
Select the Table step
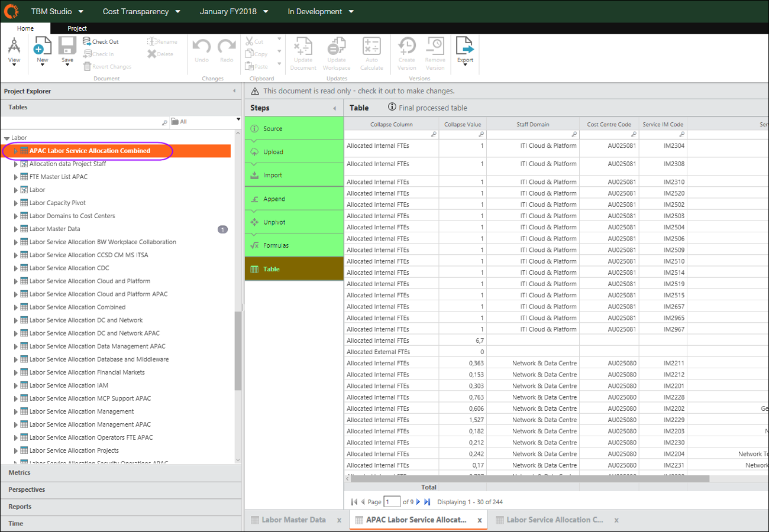[294, 269]
